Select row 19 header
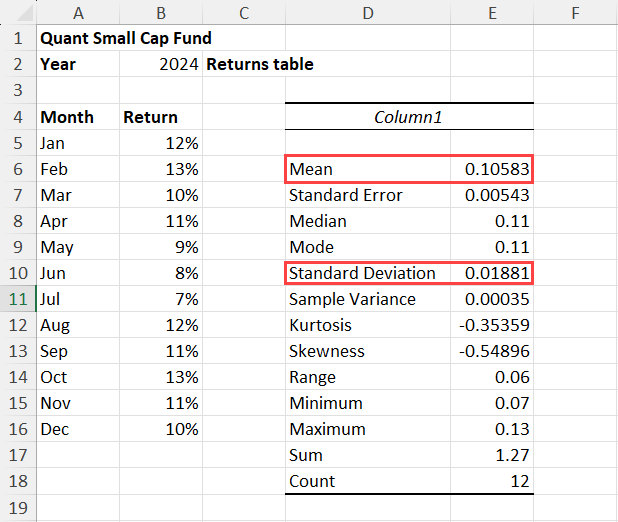 click(x=18, y=508)
